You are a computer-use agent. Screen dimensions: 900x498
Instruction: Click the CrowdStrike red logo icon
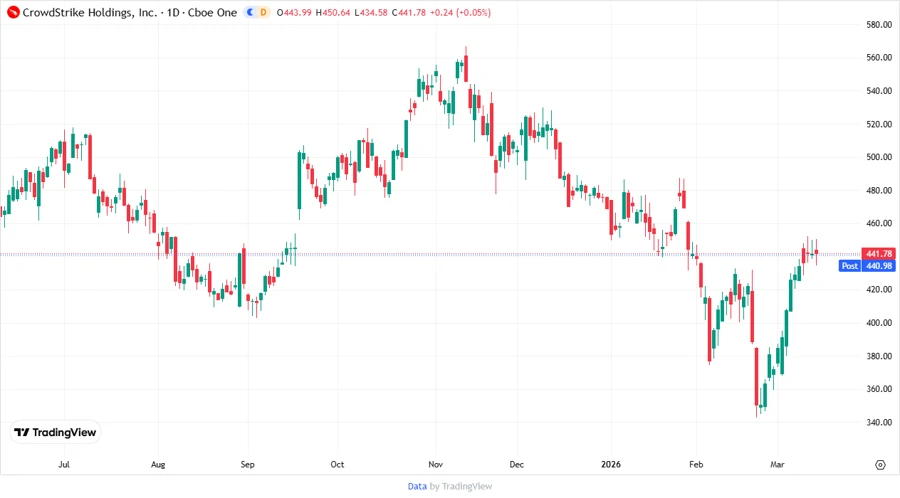coord(13,12)
